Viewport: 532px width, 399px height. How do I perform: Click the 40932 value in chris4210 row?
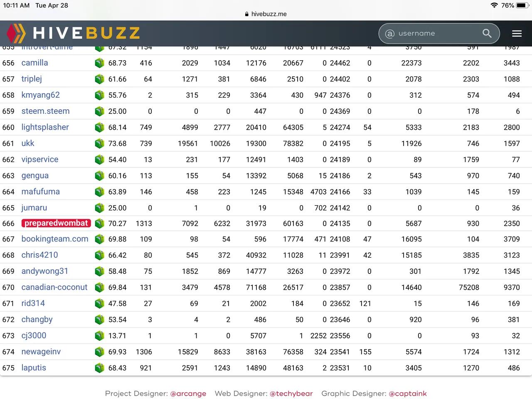[256, 255]
